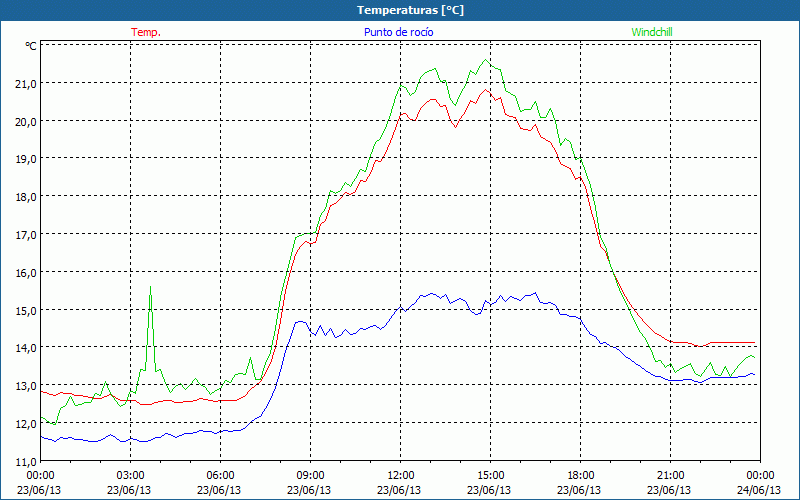800x500 pixels.
Task: Select the blue Punto de rocío legend label
Action: 398,32
